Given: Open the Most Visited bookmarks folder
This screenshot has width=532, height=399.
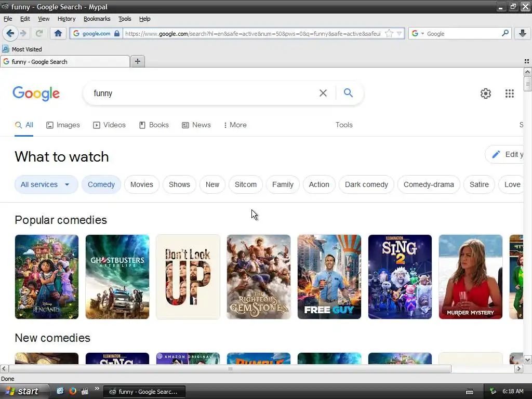Looking at the screenshot, I should (x=22, y=49).
